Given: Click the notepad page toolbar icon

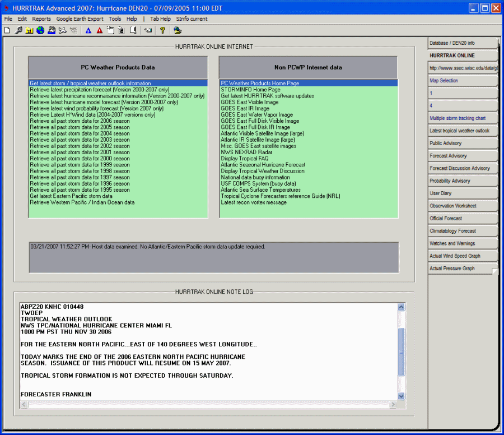Looking at the screenshot, I should coord(110,31).
